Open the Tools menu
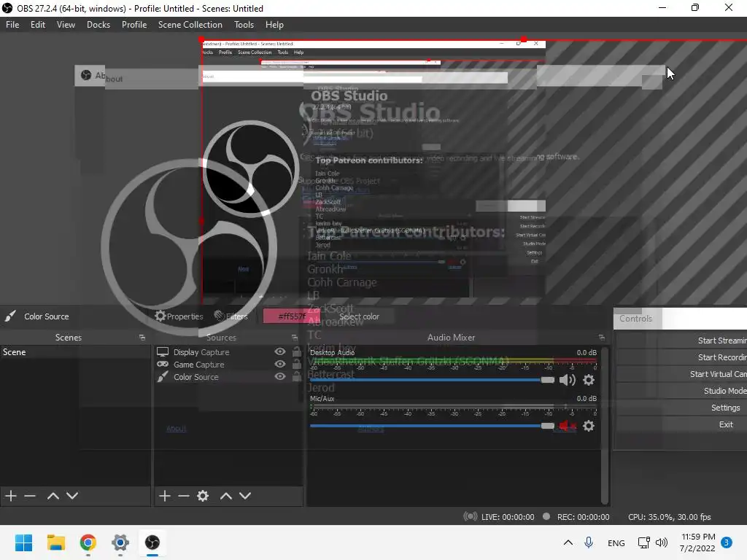Screen dimensions: 747x560 coord(244,25)
